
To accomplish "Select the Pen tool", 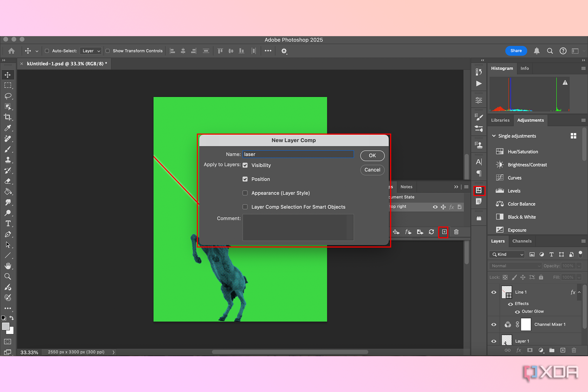I will coord(8,234).
